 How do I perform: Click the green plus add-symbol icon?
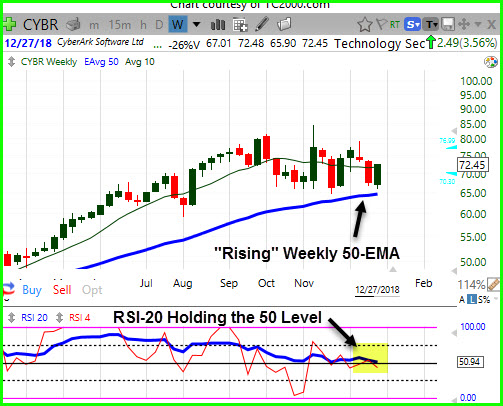click(x=9, y=25)
